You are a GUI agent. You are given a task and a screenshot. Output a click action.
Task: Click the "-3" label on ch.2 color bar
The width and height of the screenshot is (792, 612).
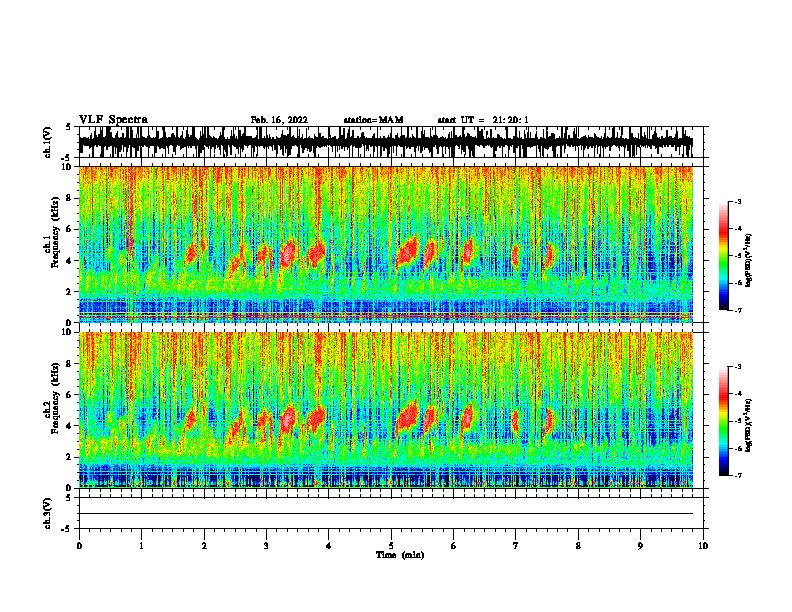tap(737, 367)
